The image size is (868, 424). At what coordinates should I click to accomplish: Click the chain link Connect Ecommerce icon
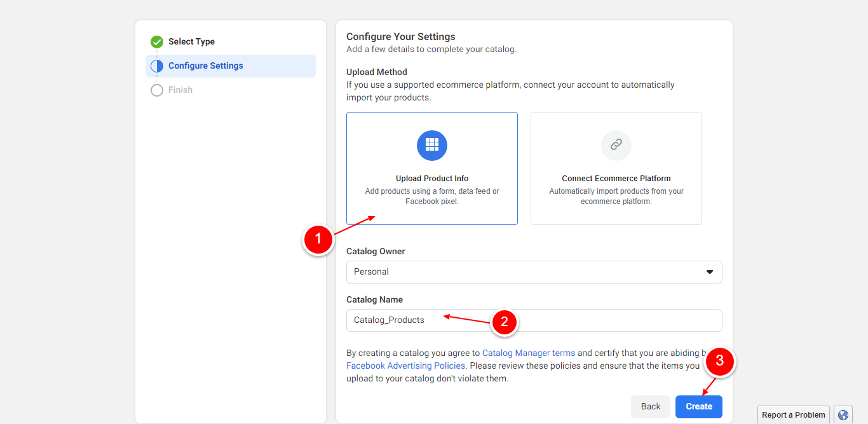(616, 145)
